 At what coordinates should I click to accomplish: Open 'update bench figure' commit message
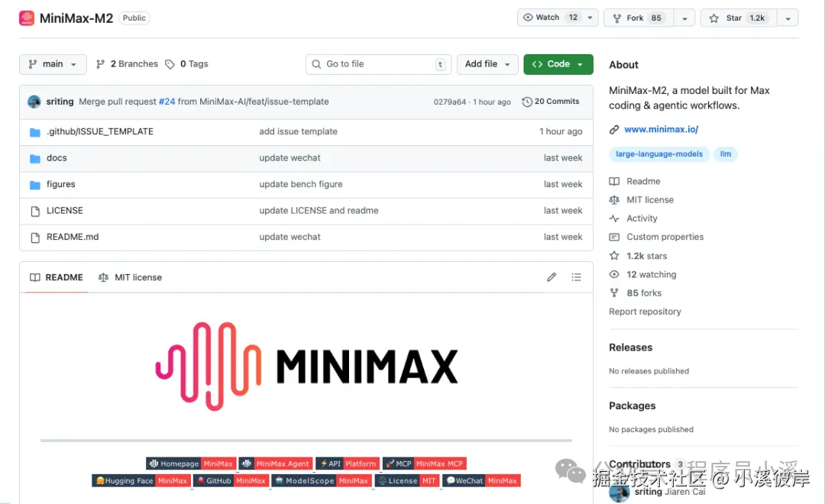[x=301, y=184]
